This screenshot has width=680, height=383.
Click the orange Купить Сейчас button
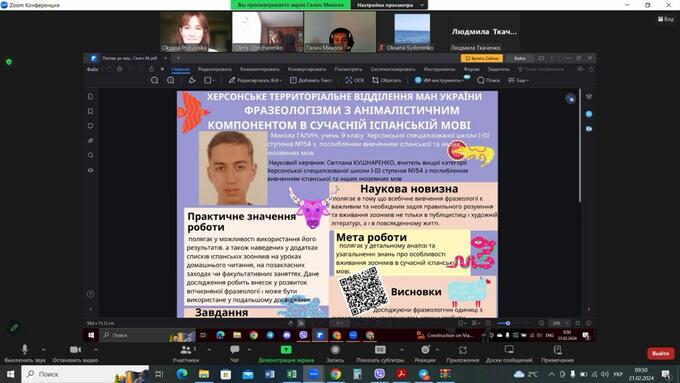pyautogui.click(x=482, y=58)
